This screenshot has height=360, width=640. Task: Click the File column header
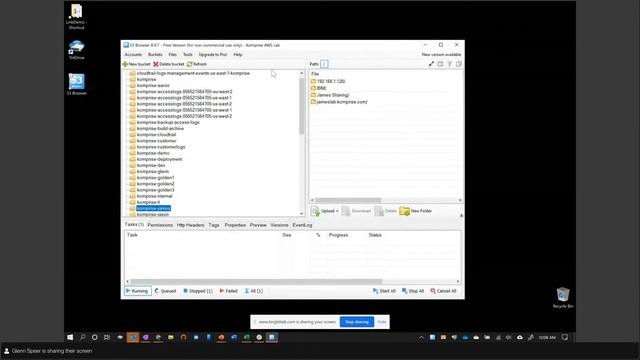tap(315, 74)
